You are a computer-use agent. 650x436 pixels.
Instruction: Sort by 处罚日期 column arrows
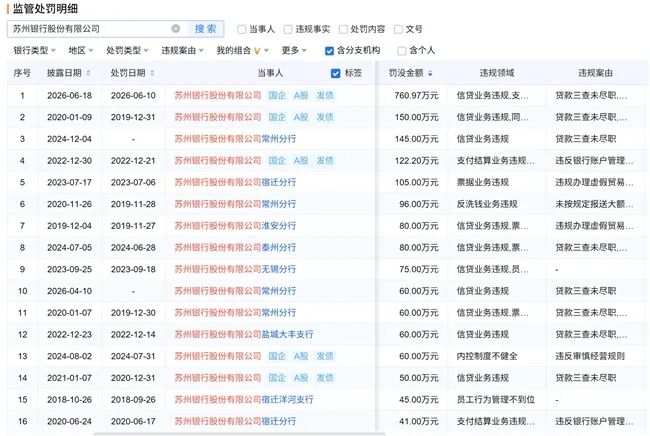[x=152, y=73]
